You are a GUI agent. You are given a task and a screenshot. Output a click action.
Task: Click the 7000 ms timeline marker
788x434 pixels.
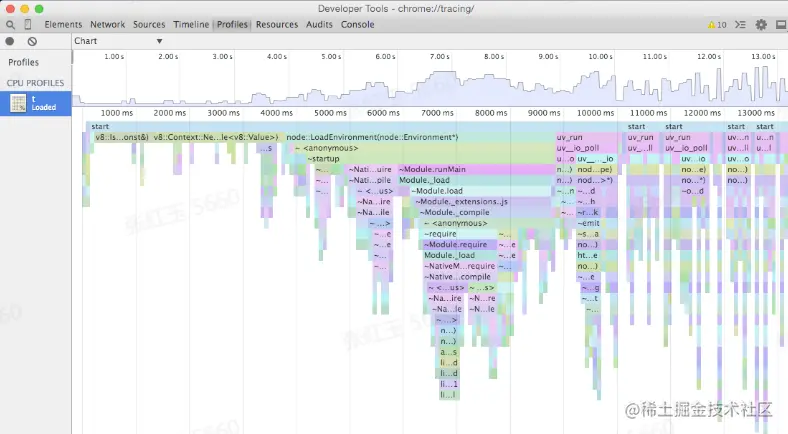pyautogui.click(x=437, y=113)
